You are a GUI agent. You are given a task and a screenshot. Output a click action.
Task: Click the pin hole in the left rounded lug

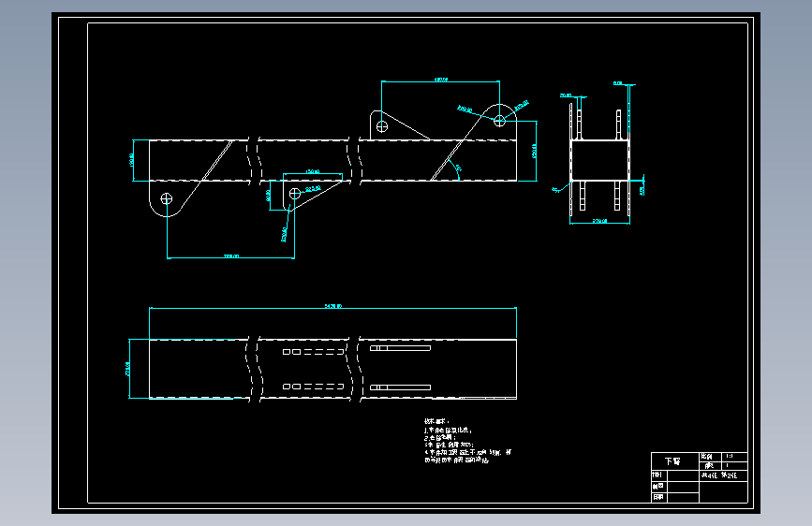click(x=166, y=198)
